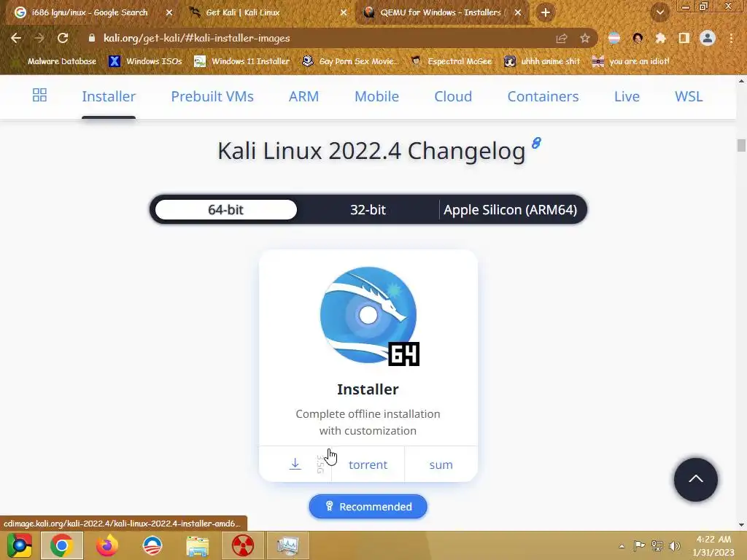This screenshot has width=747, height=560.
Task: Open the Containers section
Action: [x=543, y=96]
